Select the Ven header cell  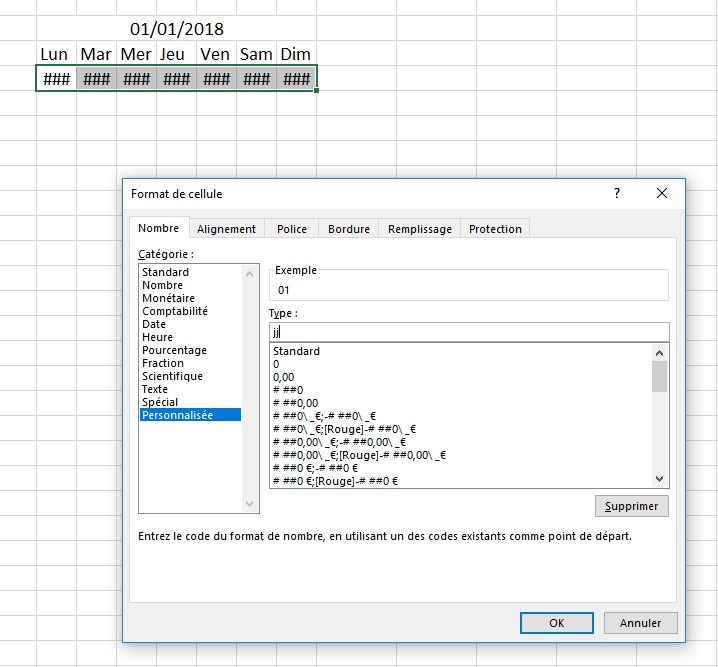click(216, 54)
